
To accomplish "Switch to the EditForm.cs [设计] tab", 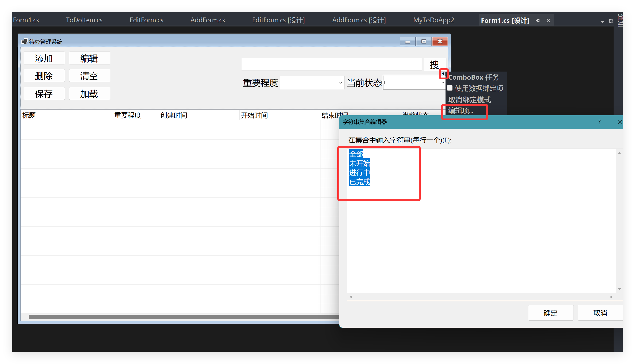I will point(278,20).
